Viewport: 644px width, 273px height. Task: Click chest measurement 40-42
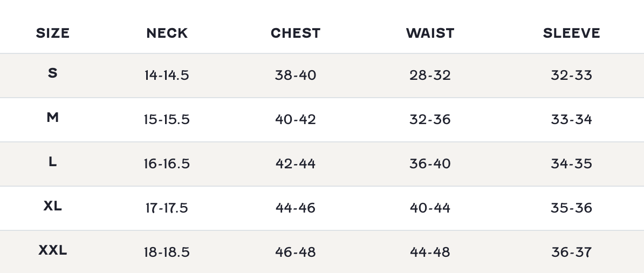click(x=296, y=119)
